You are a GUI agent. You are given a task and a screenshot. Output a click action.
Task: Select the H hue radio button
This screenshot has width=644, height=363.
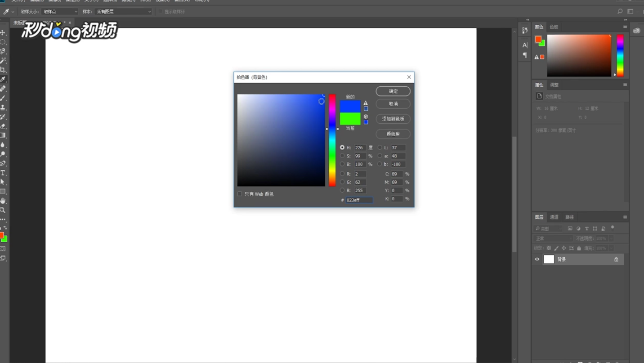(x=342, y=148)
